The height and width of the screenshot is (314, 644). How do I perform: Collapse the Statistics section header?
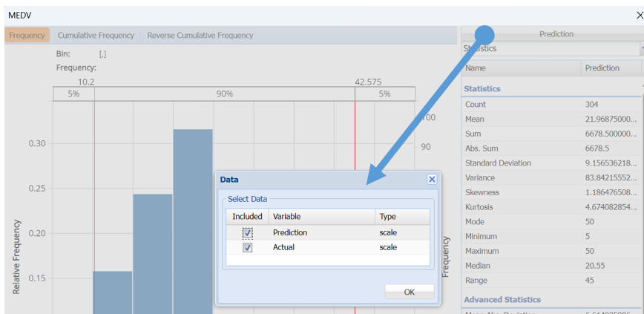tap(482, 89)
